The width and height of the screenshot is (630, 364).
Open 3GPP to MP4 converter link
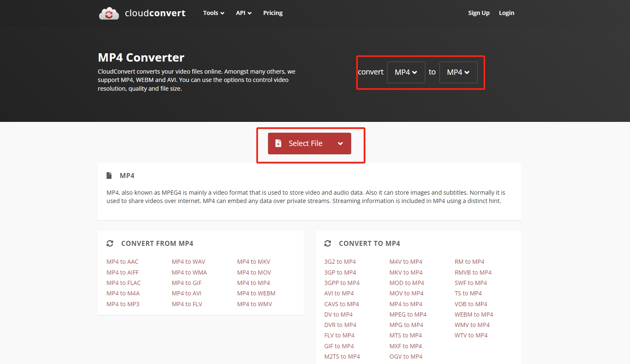[x=342, y=283]
